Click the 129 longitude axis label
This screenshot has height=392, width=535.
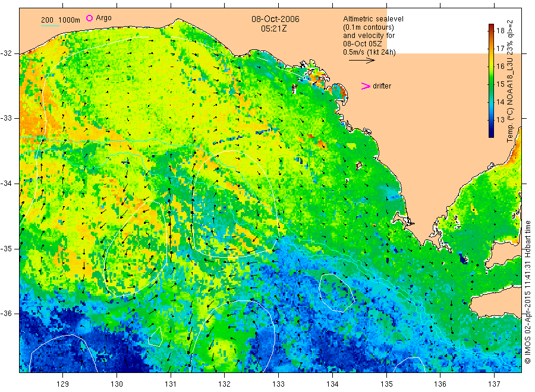(x=63, y=384)
